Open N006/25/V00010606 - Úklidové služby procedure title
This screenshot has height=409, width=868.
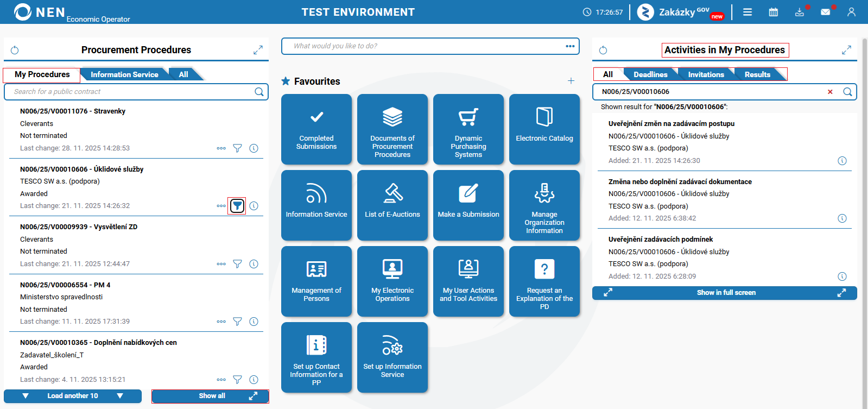tap(82, 169)
